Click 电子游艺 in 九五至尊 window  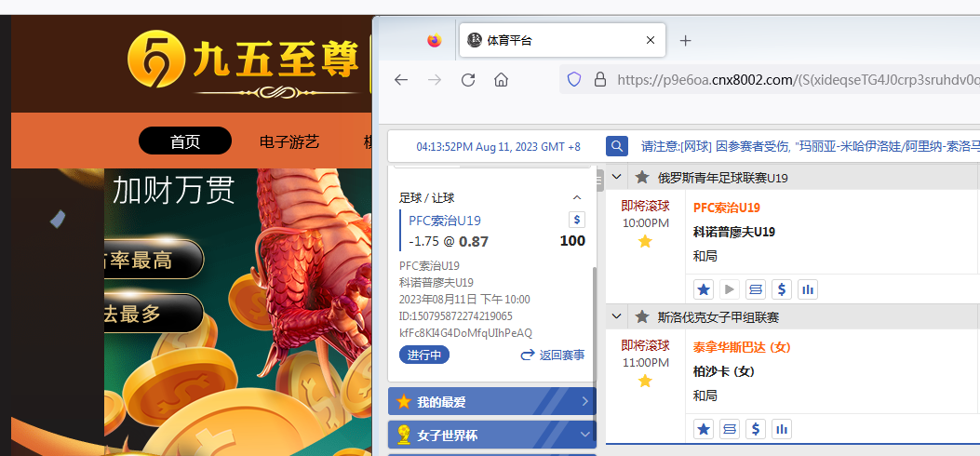point(289,141)
